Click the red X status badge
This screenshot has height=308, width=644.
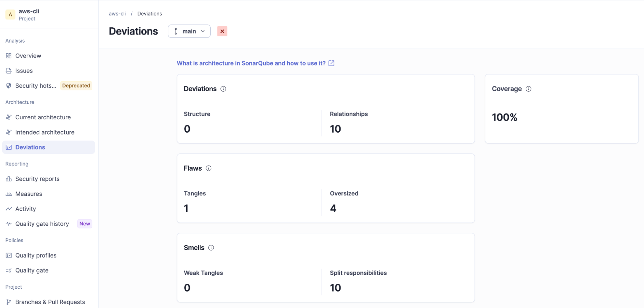pyautogui.click(x=222, y=31)
